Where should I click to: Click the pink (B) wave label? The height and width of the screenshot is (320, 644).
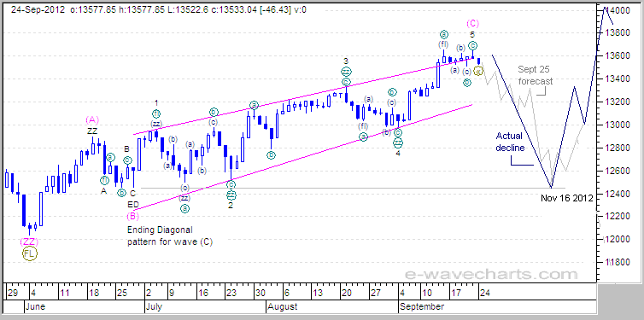132,216
